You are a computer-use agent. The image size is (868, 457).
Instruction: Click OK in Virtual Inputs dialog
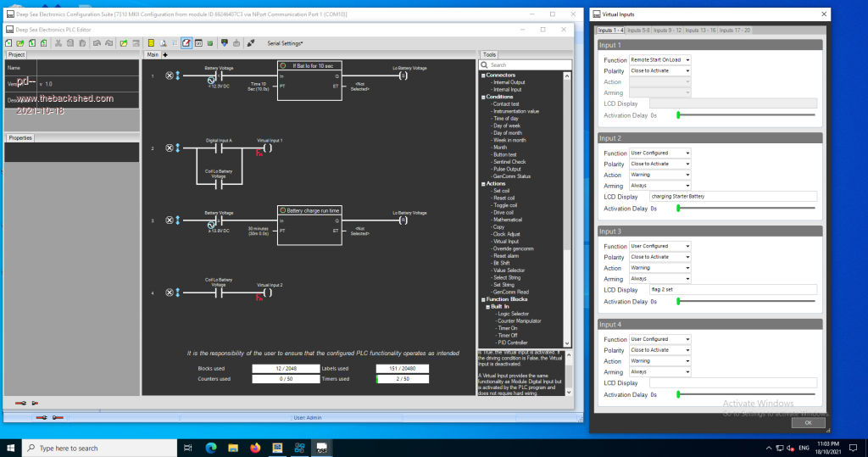[807, 422]
